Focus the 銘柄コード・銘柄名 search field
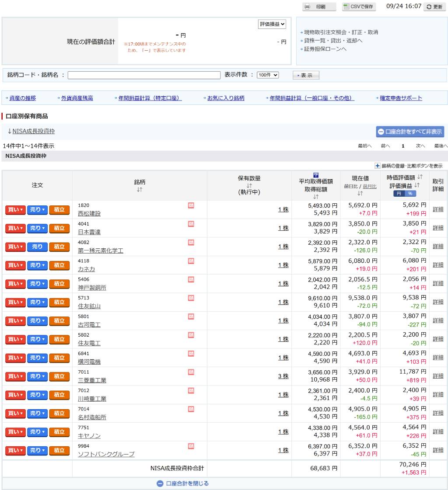 pyautogui.click(x=144, y=75)
